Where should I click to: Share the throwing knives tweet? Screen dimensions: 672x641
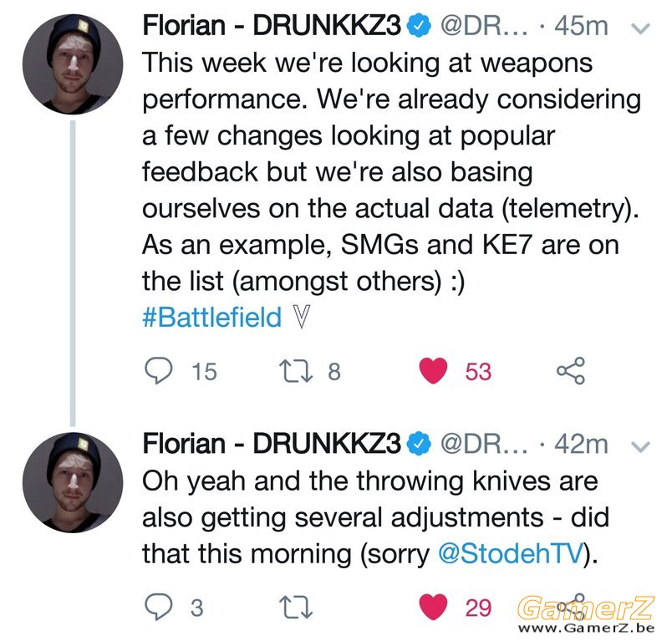pyautogui.click(x=573, y=606)
